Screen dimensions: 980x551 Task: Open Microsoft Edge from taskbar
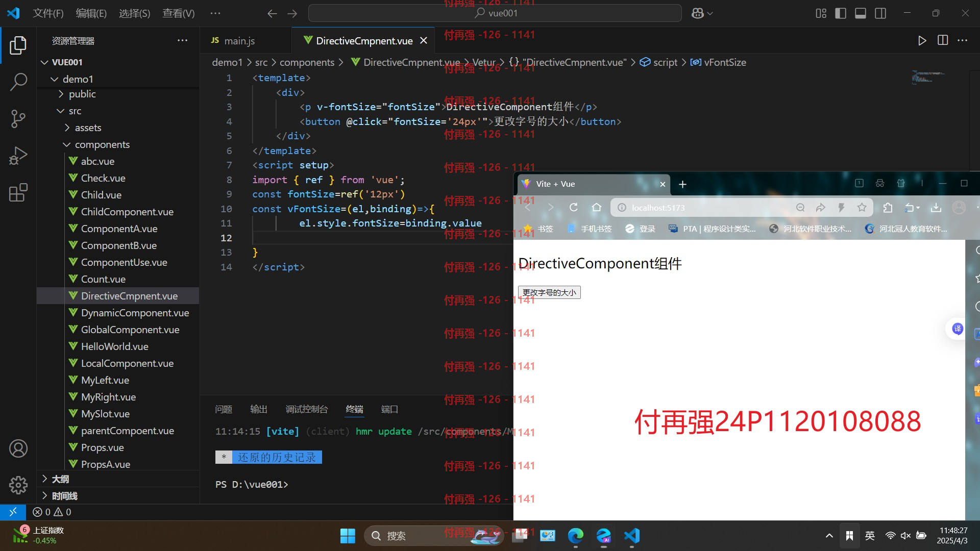pos(576,536)
